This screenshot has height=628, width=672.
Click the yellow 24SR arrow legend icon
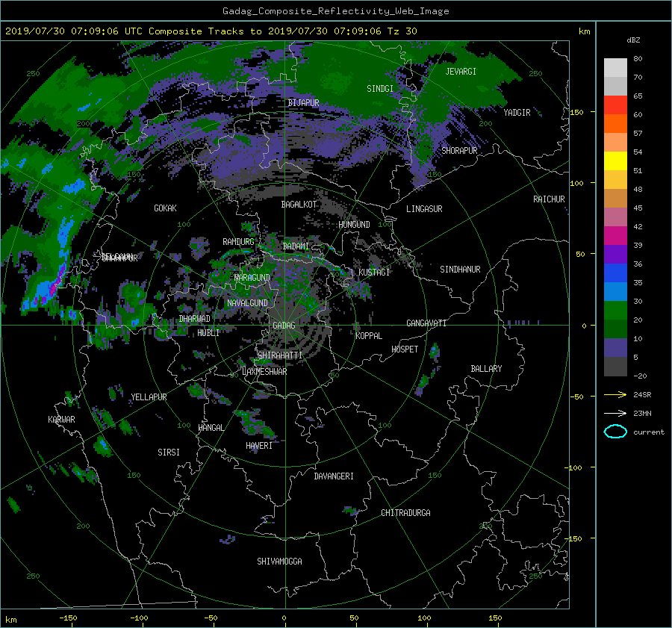tap(615, 394)
